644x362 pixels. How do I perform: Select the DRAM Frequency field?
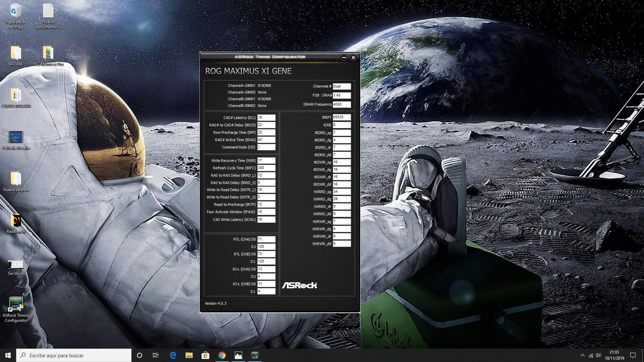[341, 104]
